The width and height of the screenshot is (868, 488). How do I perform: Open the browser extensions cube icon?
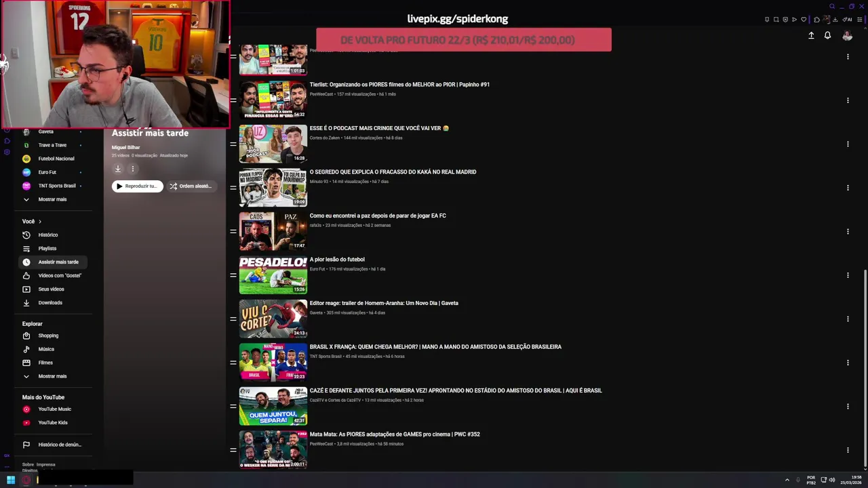[816, 20]
